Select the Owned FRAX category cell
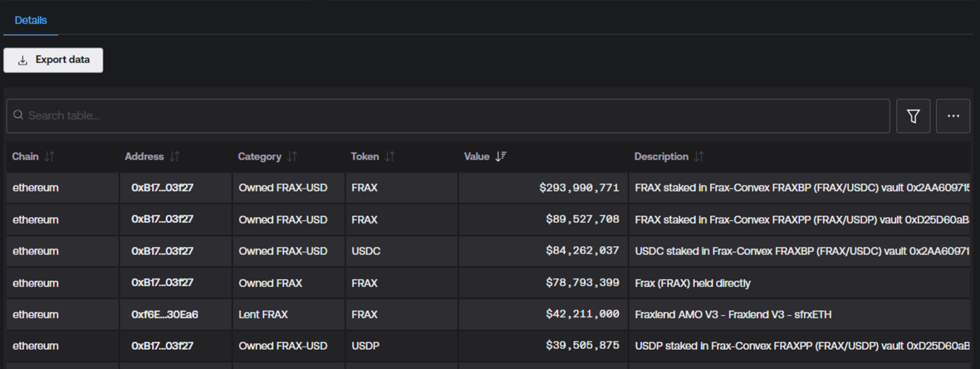980x369 pixels. pyautogui.click(x=270, y=283)
